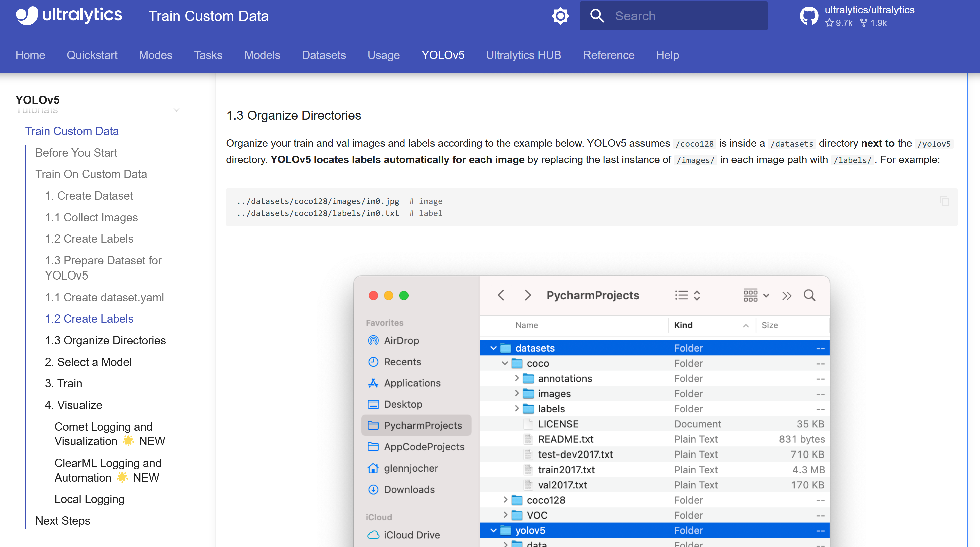
Task: Click the Recents sidebar item
Action: click(394, 361)
